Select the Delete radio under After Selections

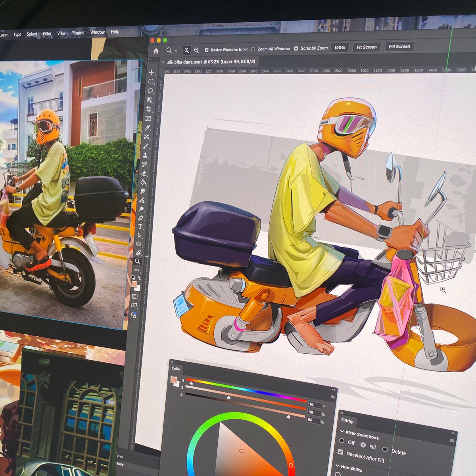click(385, 449)
